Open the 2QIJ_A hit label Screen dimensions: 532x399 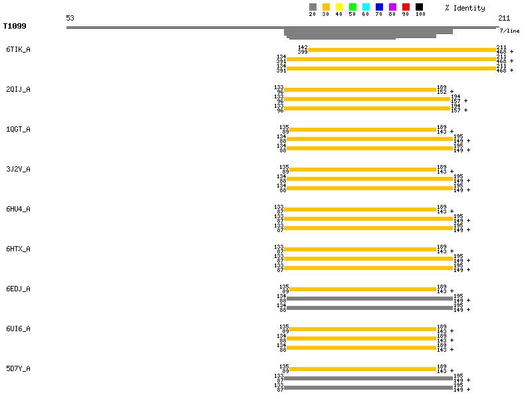(x=18, y=90)
